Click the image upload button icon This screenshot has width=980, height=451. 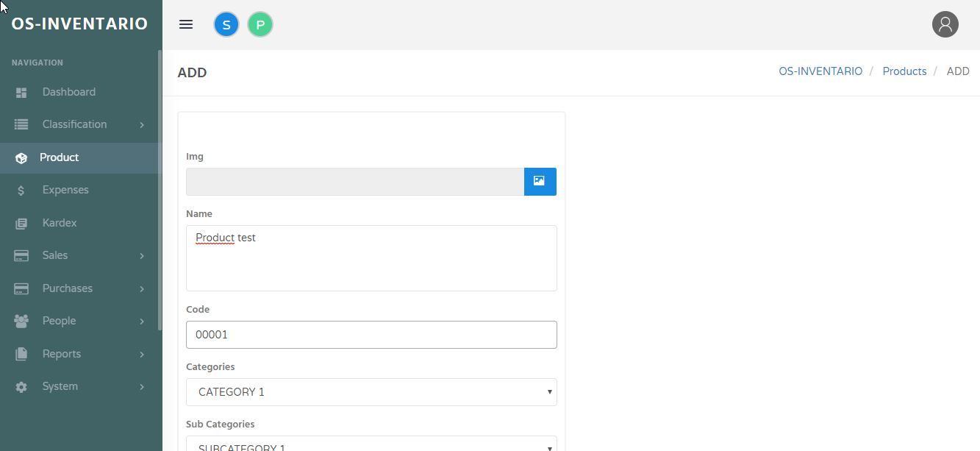pyautogui.click(x=540, y=181)
